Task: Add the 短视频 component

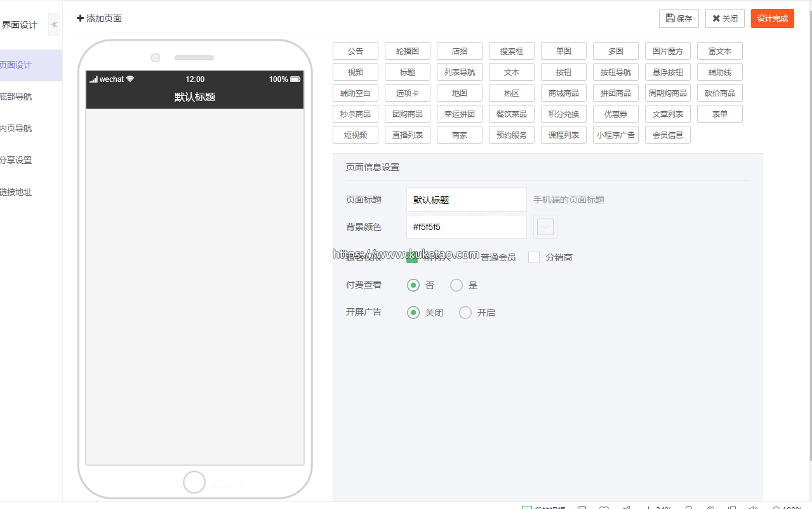Action: 356,135
